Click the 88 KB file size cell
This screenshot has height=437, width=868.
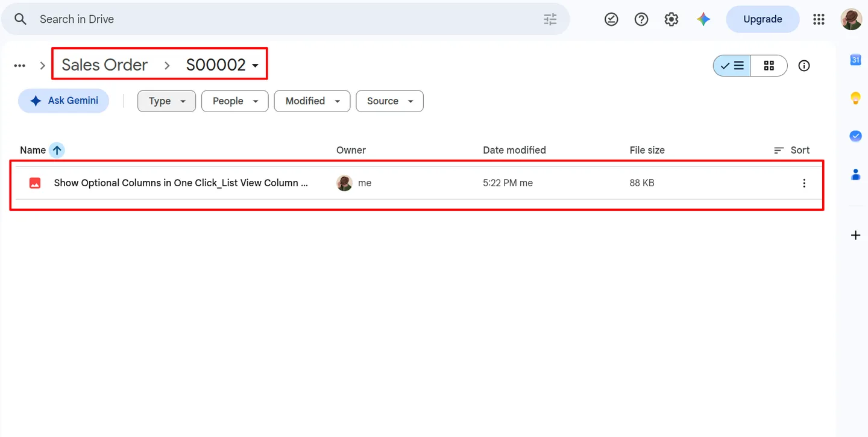coord(642,183)
